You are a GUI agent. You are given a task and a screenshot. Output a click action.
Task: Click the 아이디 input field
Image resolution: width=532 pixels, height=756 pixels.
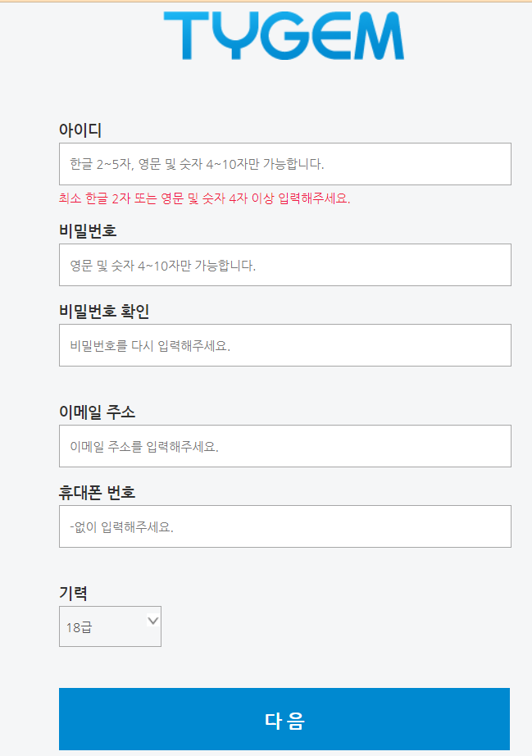click(284, 163)
